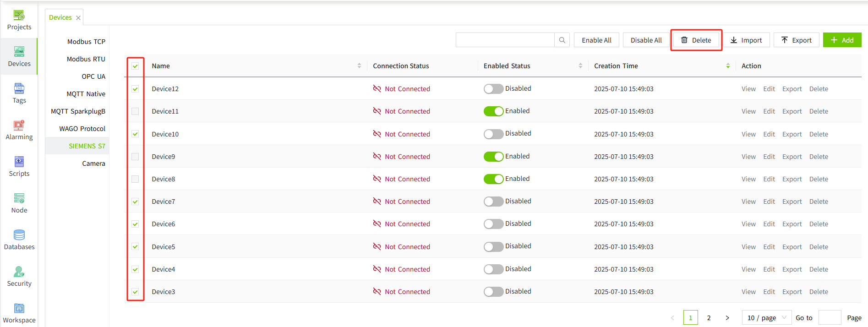The image size is (868, 327).
Task: Click the search magnifier icon
Action: click(x=562, y=40)
